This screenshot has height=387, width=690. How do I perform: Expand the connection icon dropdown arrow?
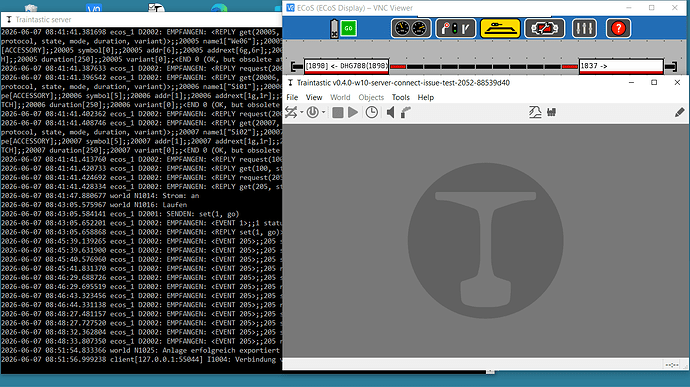[302, 113]
